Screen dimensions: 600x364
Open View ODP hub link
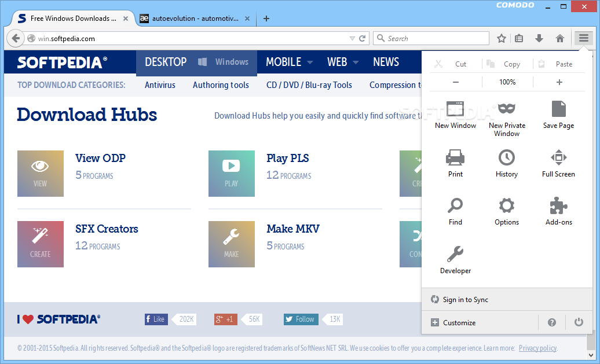(100, 158)
